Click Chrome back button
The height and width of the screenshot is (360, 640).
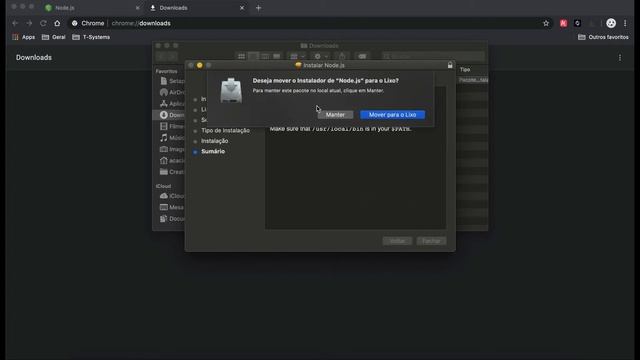click(x=15, y=23)
